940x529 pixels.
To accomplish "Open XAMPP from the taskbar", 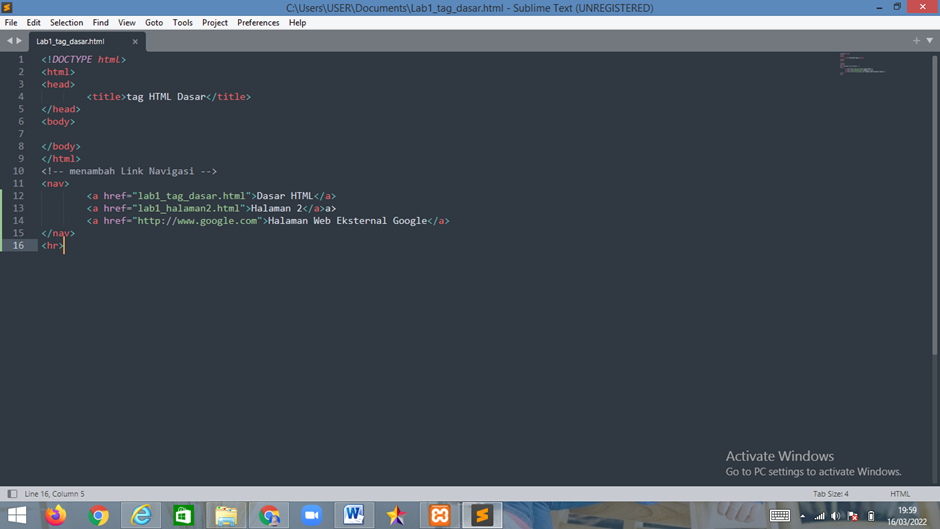I will 439,516.
